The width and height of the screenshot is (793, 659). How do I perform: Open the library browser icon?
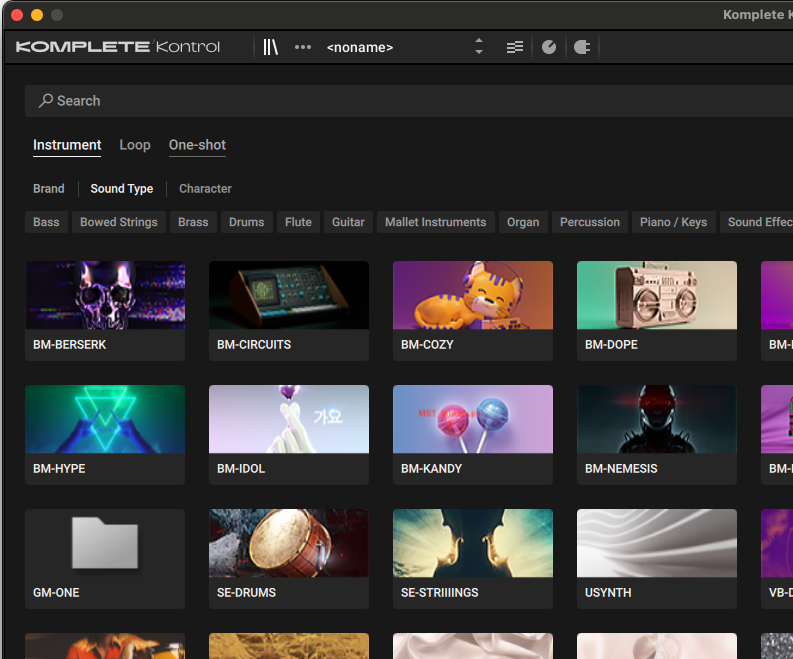coord(271,48)
